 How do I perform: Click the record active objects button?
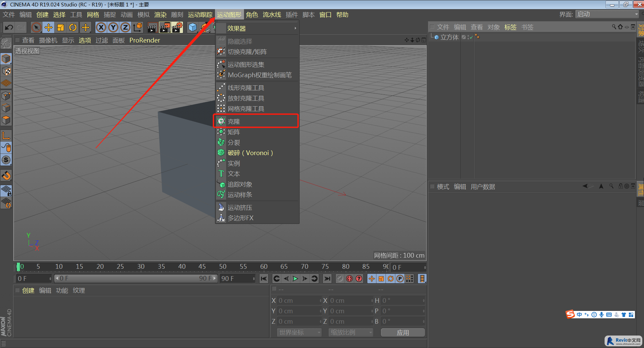click(x=340, y=279)
